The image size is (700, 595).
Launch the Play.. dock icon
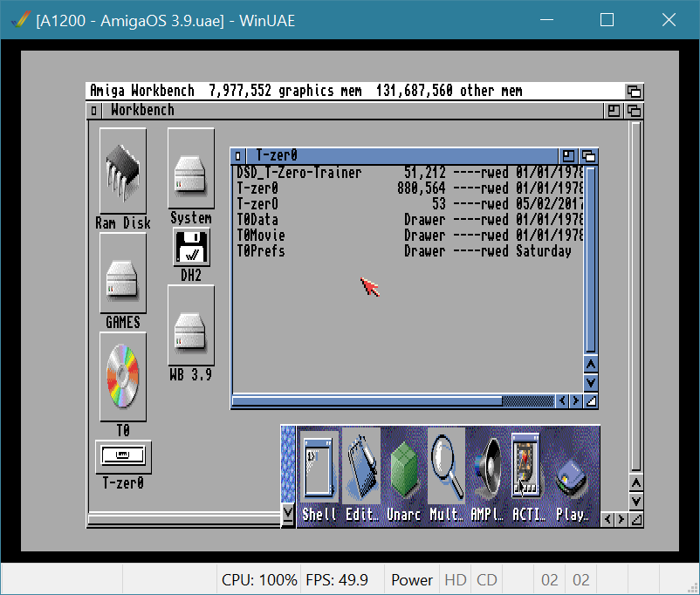pyautogui.click(x=573, y=479)
